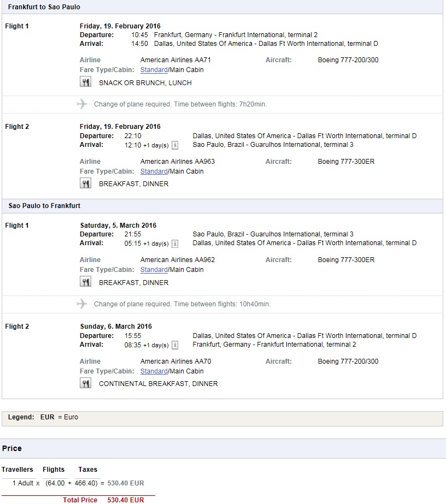The width and height of the screenshot is (446, 504).
Task: Click the meal icon for flight AA71
Action: point(85,82)
